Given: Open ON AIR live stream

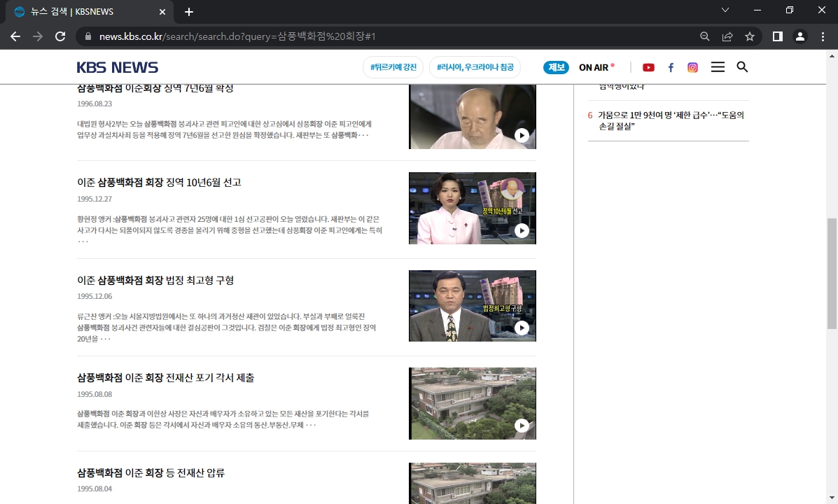Looking at the screenshot, I should [x=596, y=67].
